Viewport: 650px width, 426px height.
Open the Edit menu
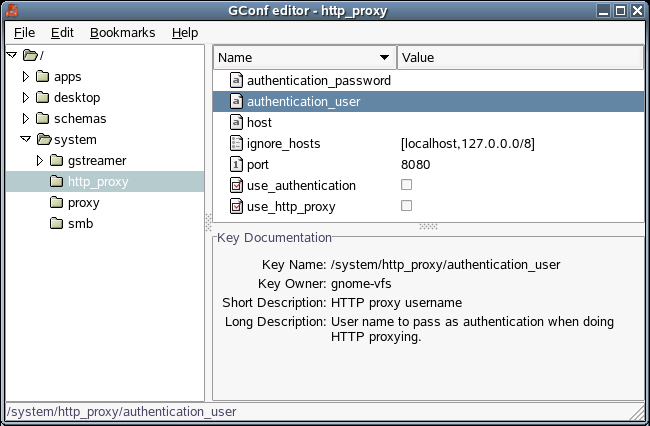[62, 32]
